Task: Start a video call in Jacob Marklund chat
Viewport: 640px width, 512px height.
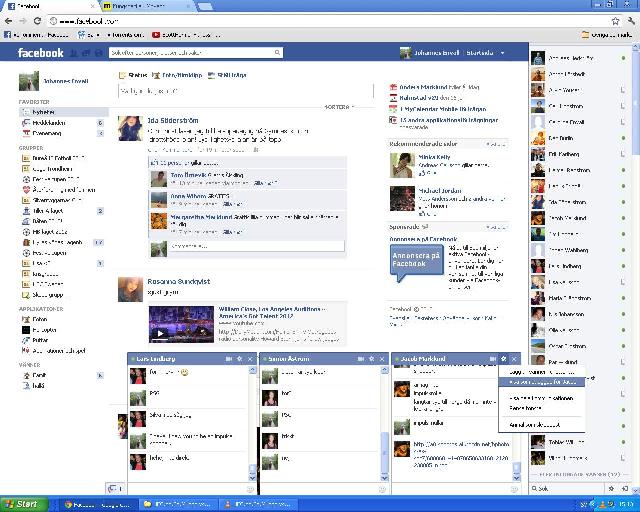Action: 493,359
